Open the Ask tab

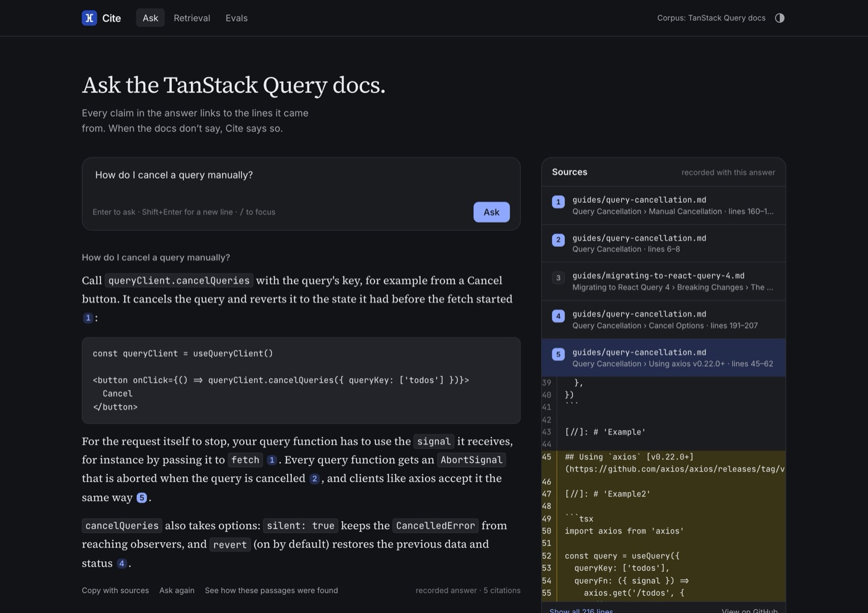pos(150,18)
